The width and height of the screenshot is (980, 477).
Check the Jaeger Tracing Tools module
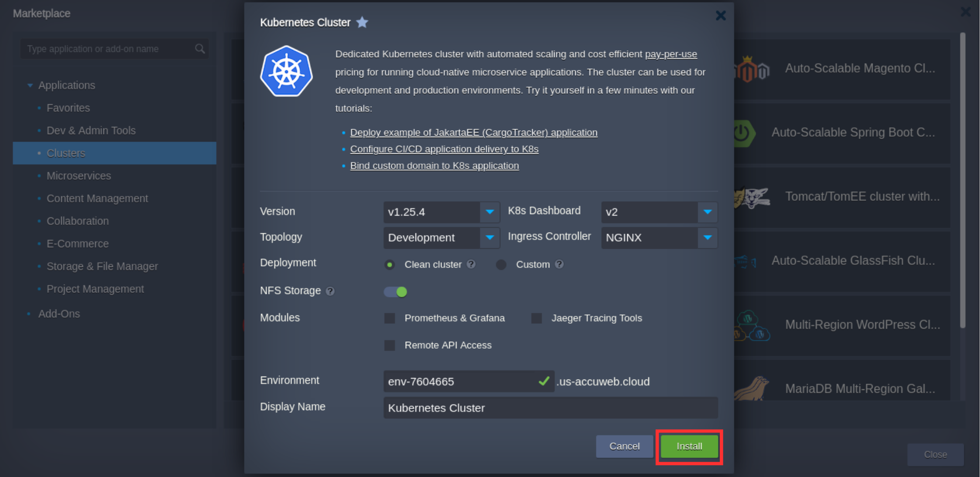[537, 318]
